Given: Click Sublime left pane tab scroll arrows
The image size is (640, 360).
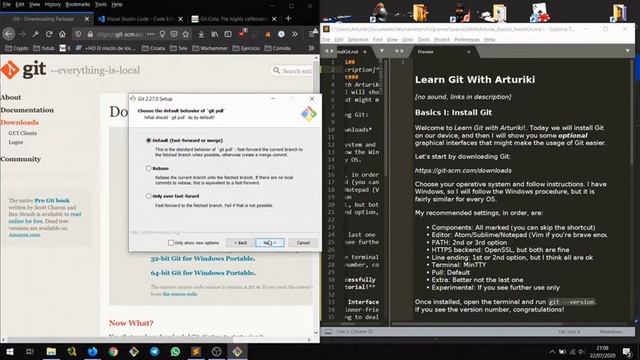Looking at the screenshot, I should [329, 51].
